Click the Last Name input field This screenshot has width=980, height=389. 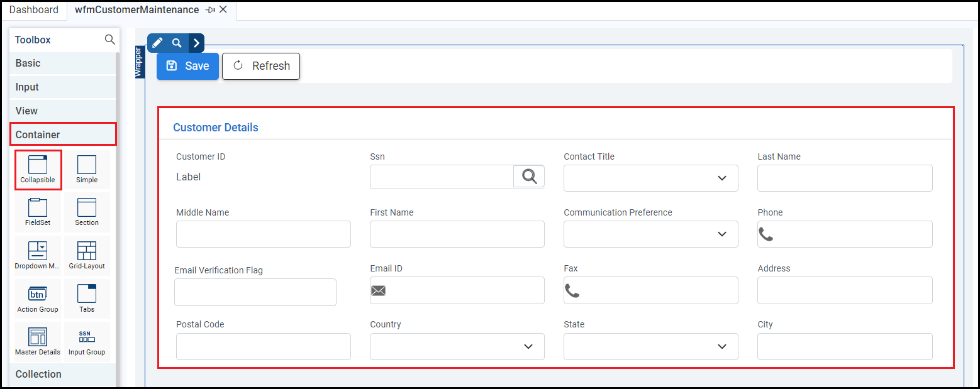[844, 178]
